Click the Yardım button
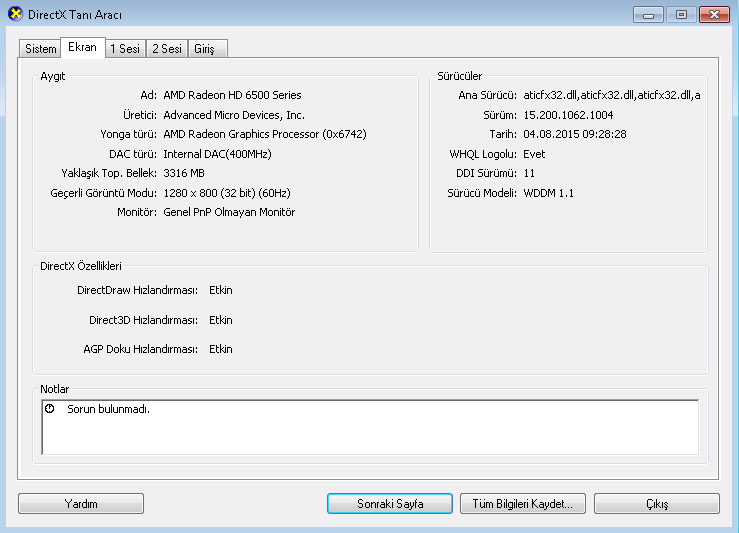Image resolution: width=739 pixels, height=533 pixels. [81, 504]
